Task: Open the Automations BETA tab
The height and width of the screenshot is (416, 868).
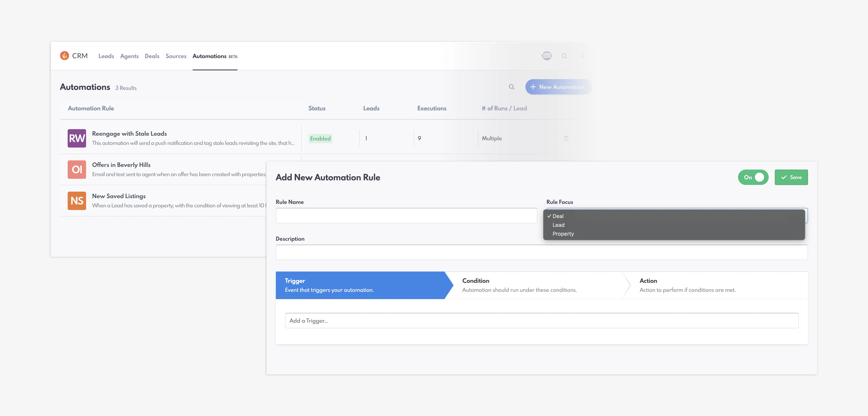Action: (x=215, y=56)
